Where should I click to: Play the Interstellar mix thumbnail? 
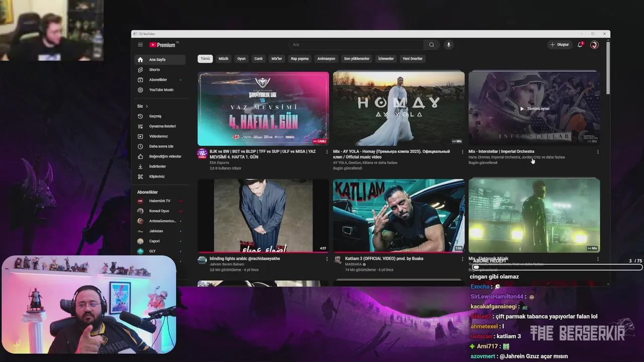coord(534,109)
